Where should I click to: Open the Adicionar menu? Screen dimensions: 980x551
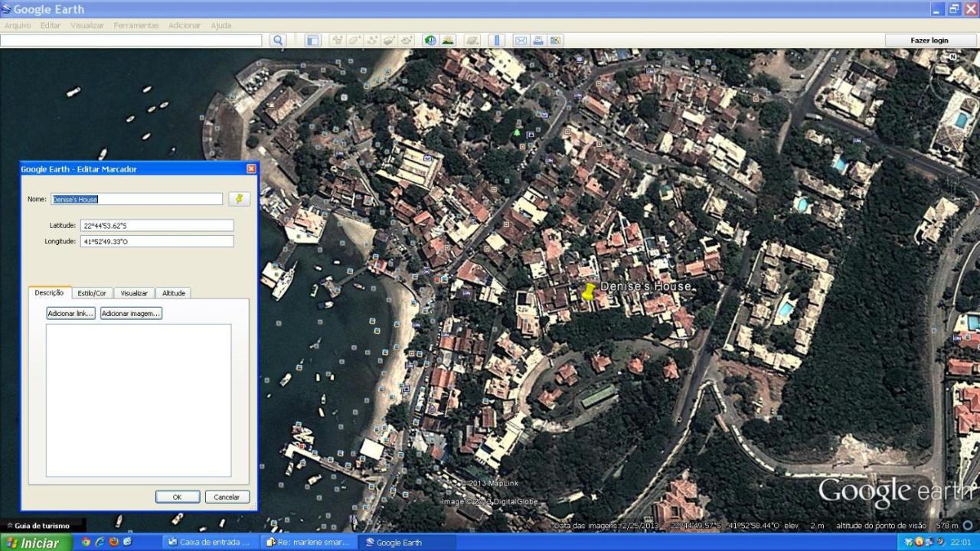coord(185,25)
